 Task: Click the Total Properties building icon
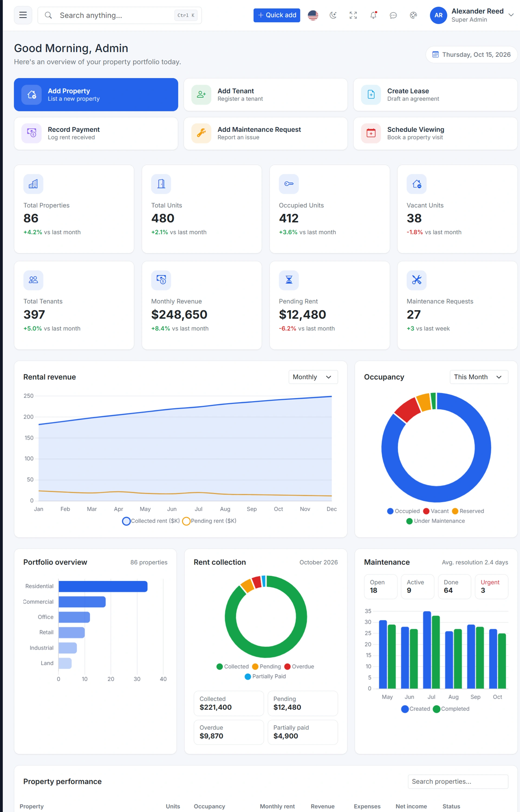(33, 184)
